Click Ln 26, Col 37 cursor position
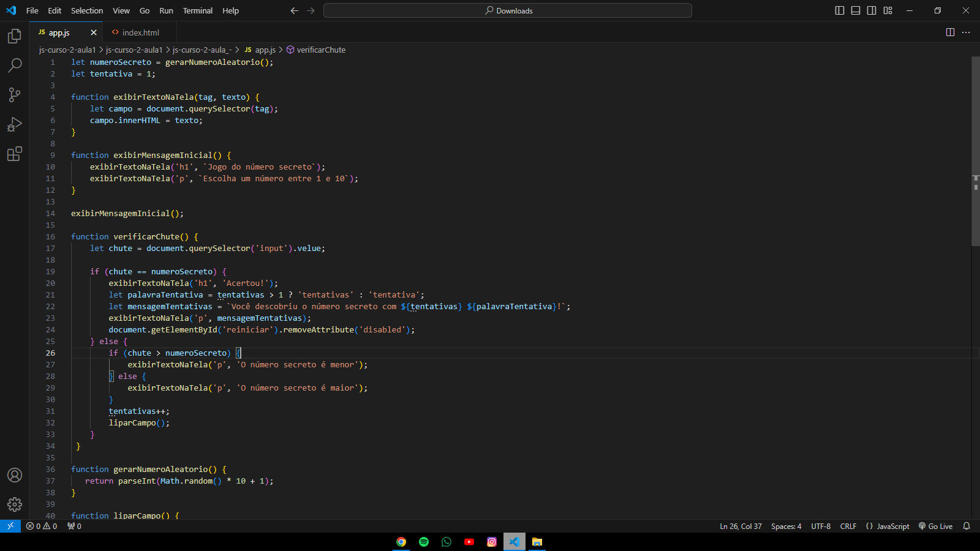Screen dimensions: 980x551 [741, 526]
